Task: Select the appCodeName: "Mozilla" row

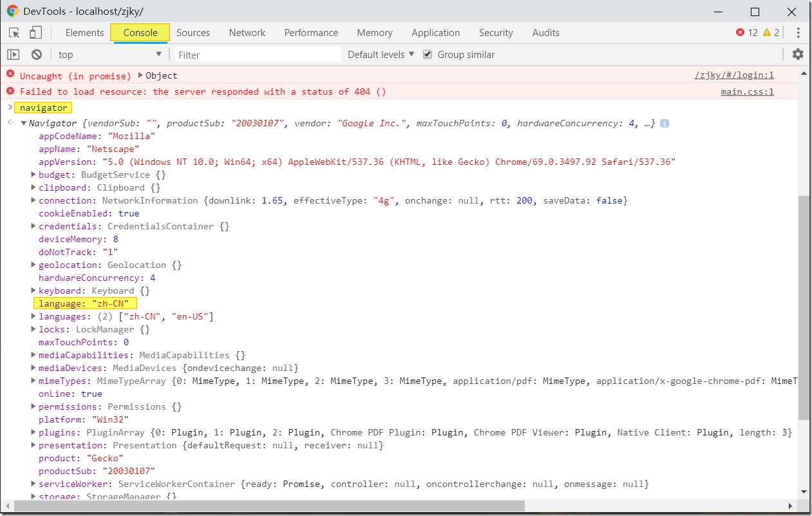Action: coord(97,136)
